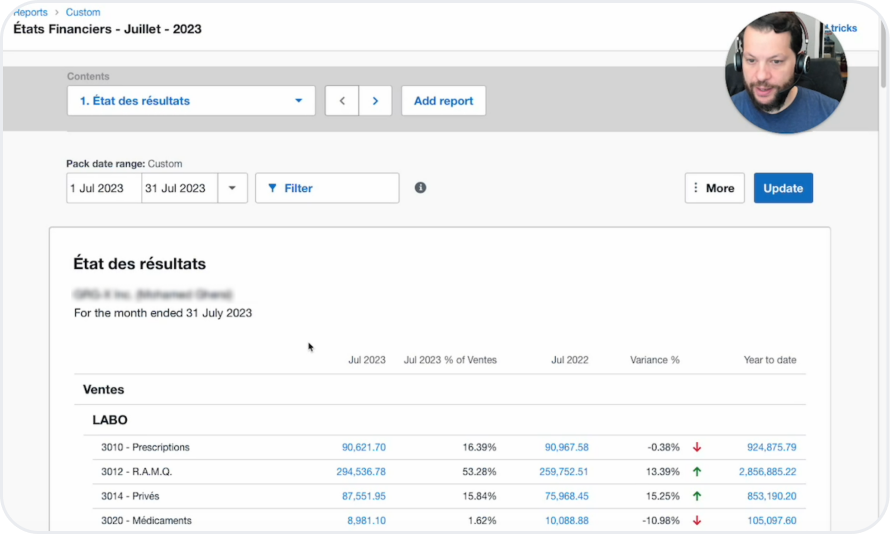
Task: Click the start date field 1 Jul 2023
Action: coord(104,188)
